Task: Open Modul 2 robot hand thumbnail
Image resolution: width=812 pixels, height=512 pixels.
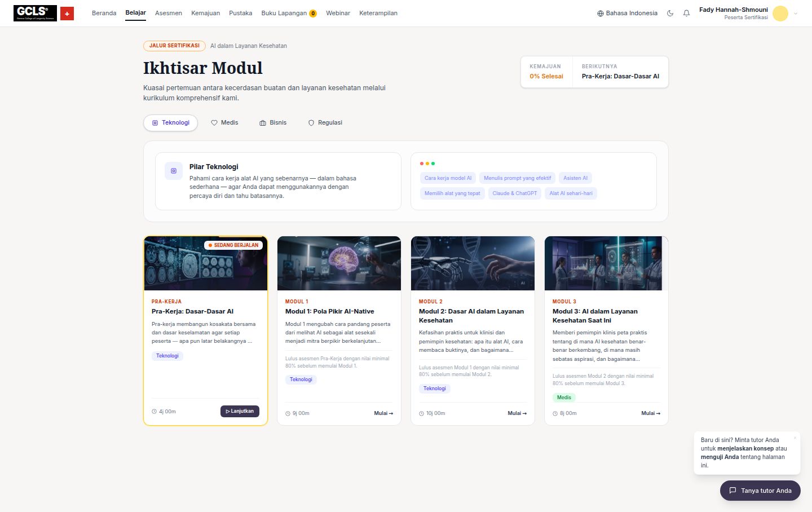Action: click(473, 263)
